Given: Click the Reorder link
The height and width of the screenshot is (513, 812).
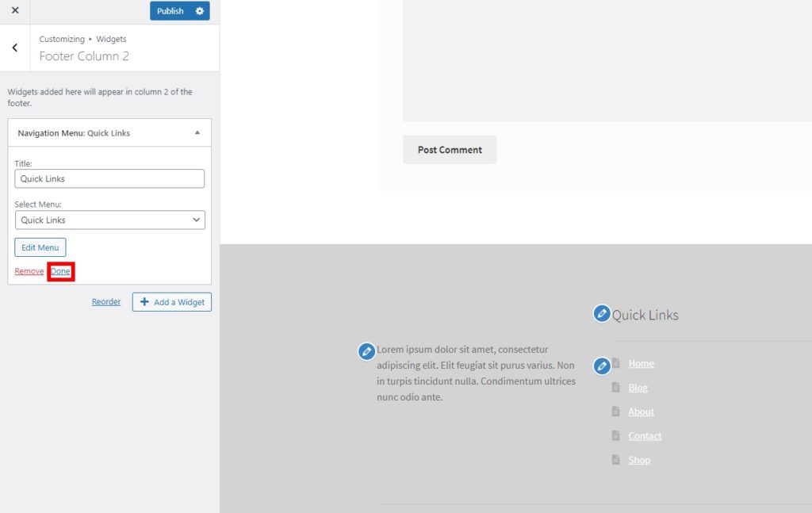Looking at the screenshot, I should pyautogui.click(x=106, y=302).
